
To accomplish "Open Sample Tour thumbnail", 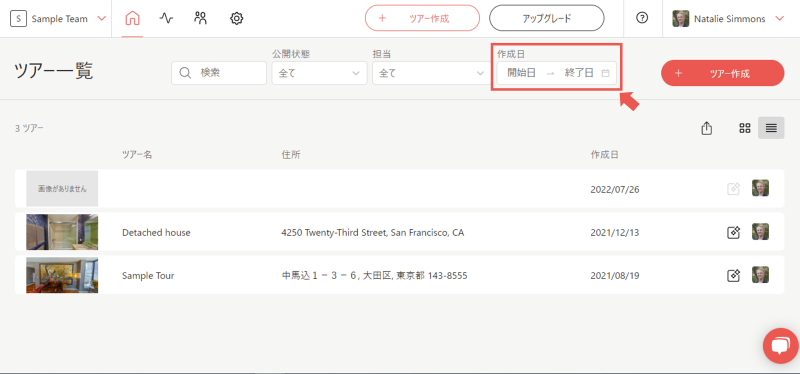I will point(62,275).
